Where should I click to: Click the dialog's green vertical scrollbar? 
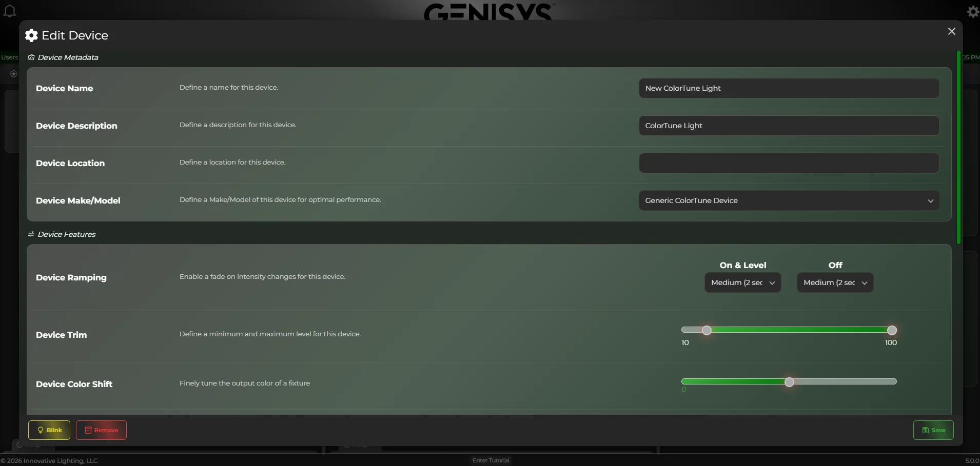point(958,147)
